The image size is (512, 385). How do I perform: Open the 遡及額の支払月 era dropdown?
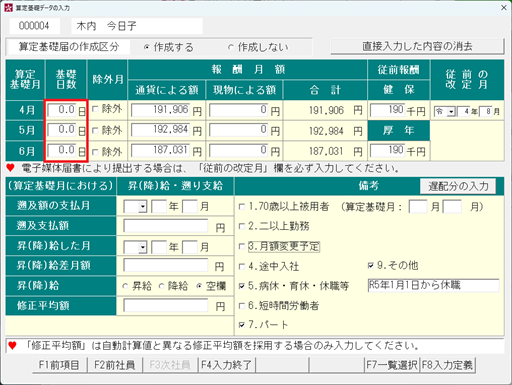coord(143,207)
